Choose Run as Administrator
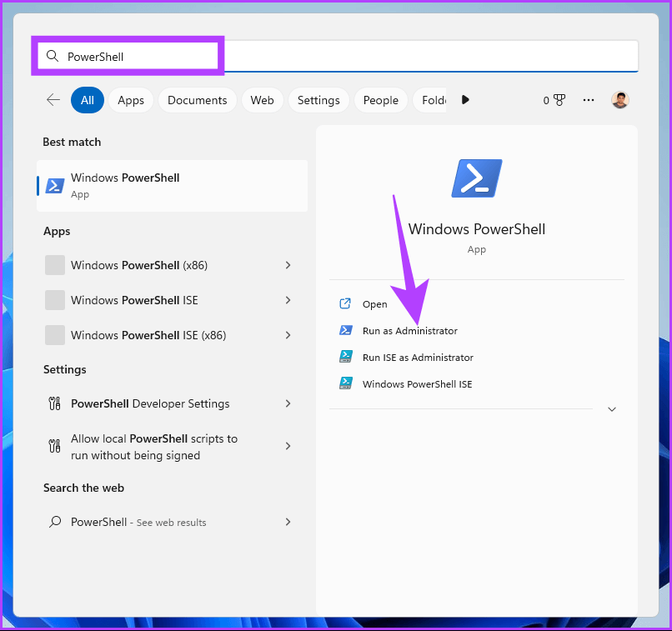This screenshot has height=631, width=672. (x=409, y=331)
